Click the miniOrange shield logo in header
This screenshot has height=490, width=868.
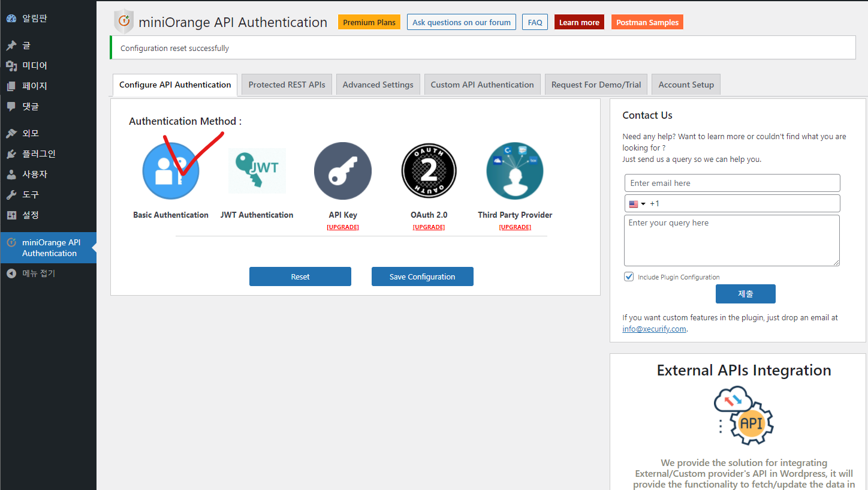tap(123, 22)
